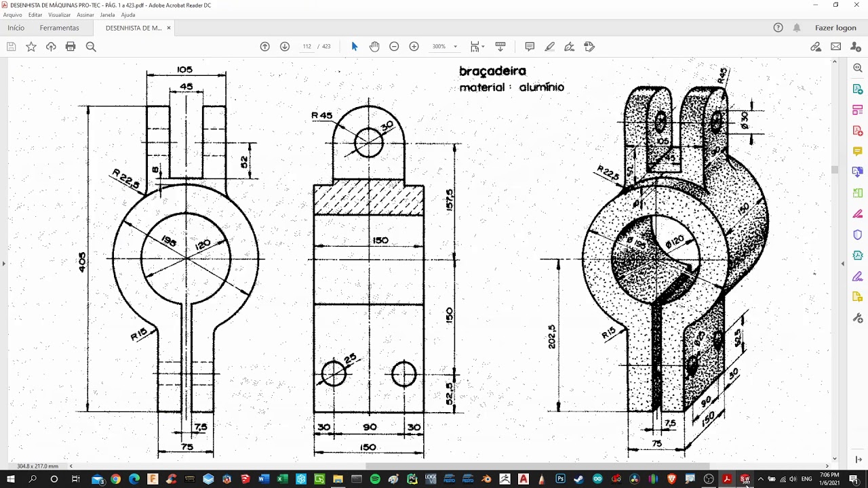
Task: Open the Ajuda menu
Action: 128,15
